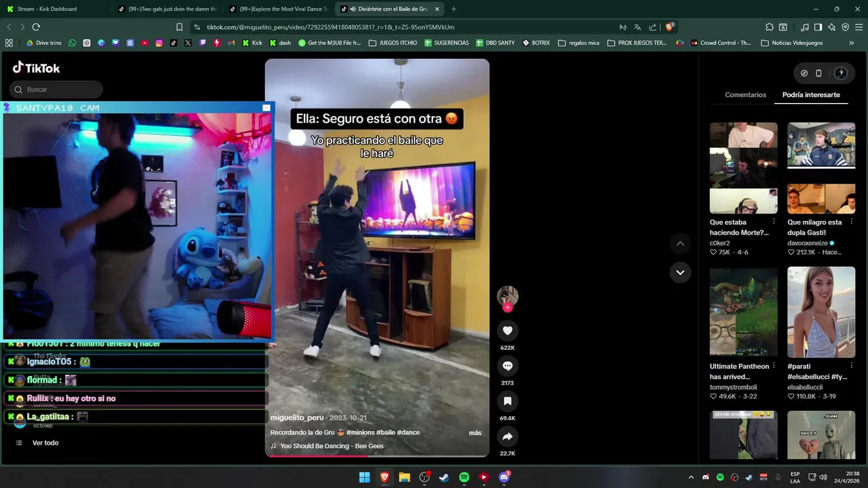Open the WhatsApp bookmark icon

73,43
